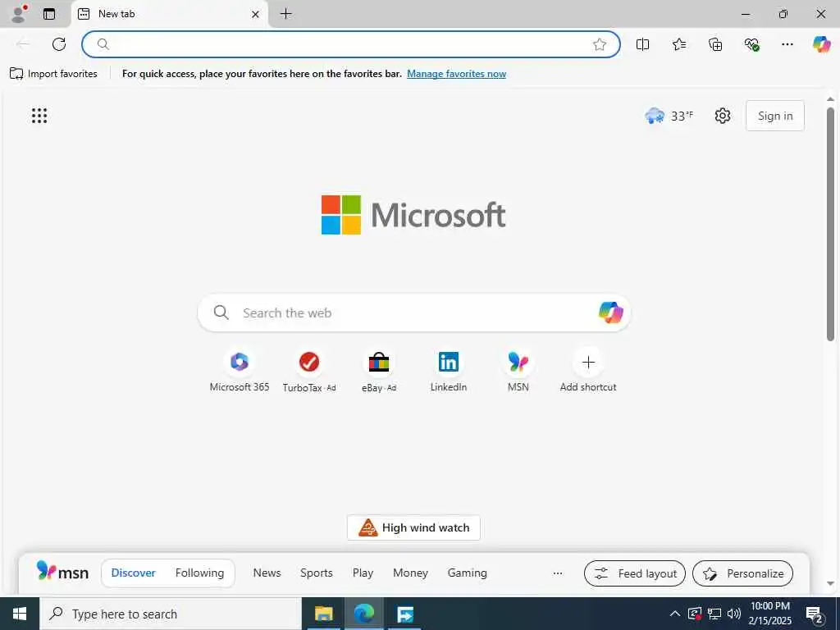Click the taskbar search box
840x630 pixels.
coord(171,614)
